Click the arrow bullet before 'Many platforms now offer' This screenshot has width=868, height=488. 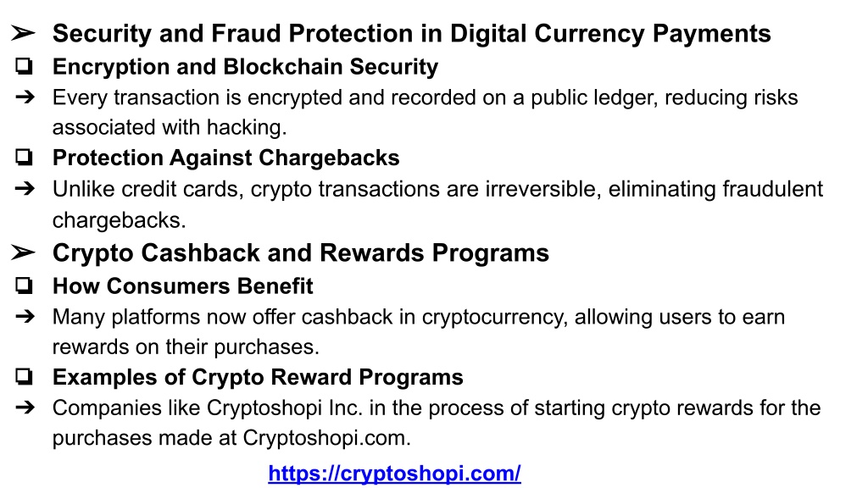coord(25,317)
